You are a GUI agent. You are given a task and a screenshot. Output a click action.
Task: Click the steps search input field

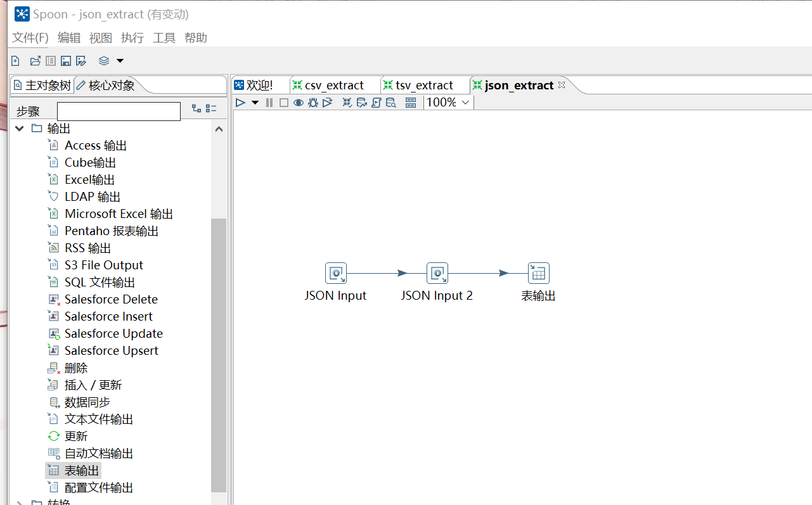point(119,112)
